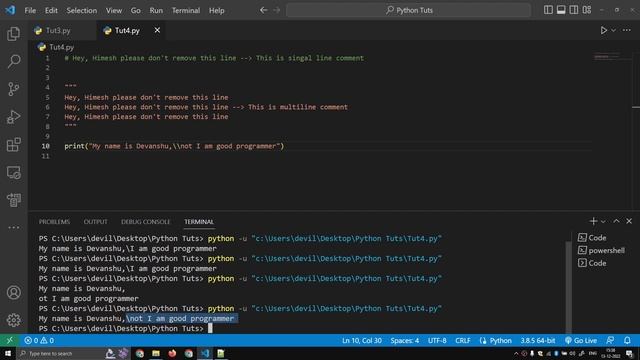This screenshot has height=360, width=640.
Task: Open the Run and Debug view
Action: [13, 117]
